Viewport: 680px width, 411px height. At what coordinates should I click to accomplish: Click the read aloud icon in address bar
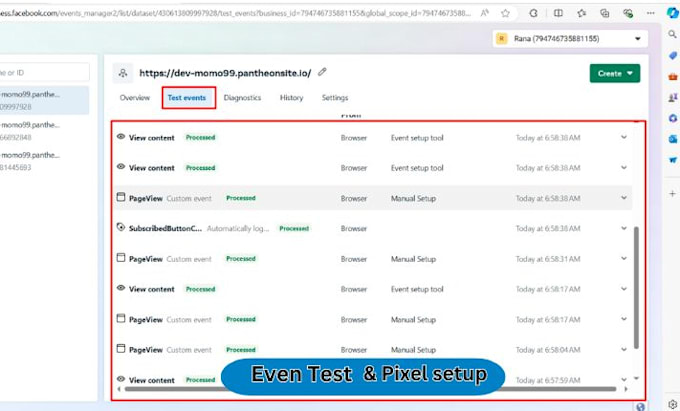point(484,13)
